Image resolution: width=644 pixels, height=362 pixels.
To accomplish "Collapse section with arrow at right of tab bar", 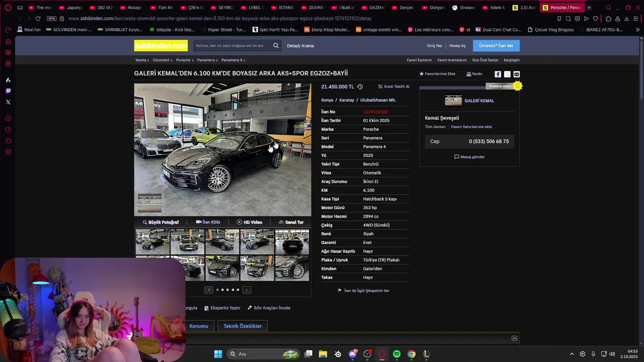I will click(x=514, y=338).
